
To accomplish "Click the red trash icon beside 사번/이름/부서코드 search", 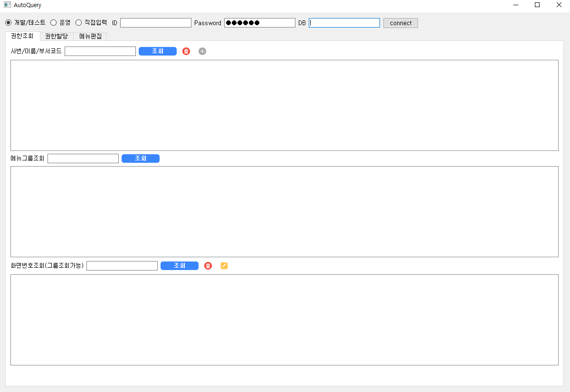I will click(186, 51).
